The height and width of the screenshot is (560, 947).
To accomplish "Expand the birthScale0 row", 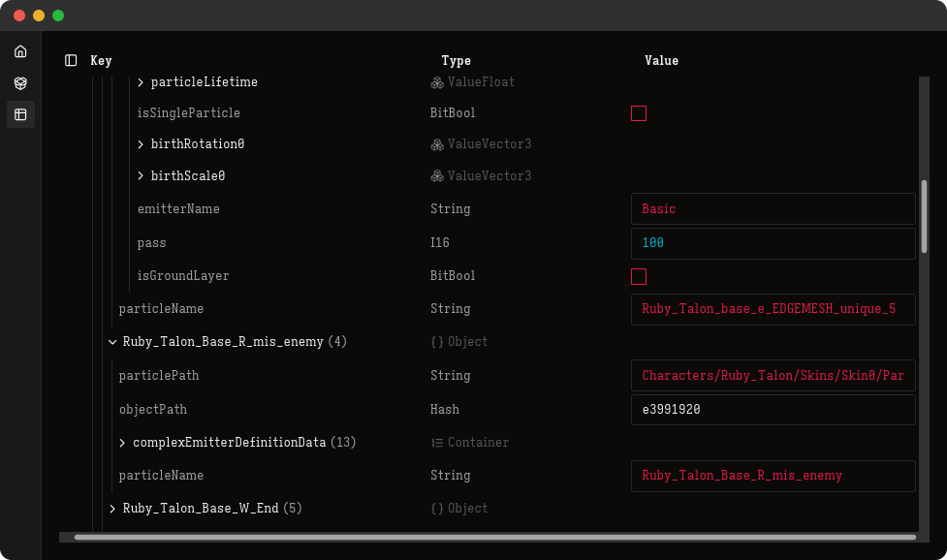I will pos(141,175).
